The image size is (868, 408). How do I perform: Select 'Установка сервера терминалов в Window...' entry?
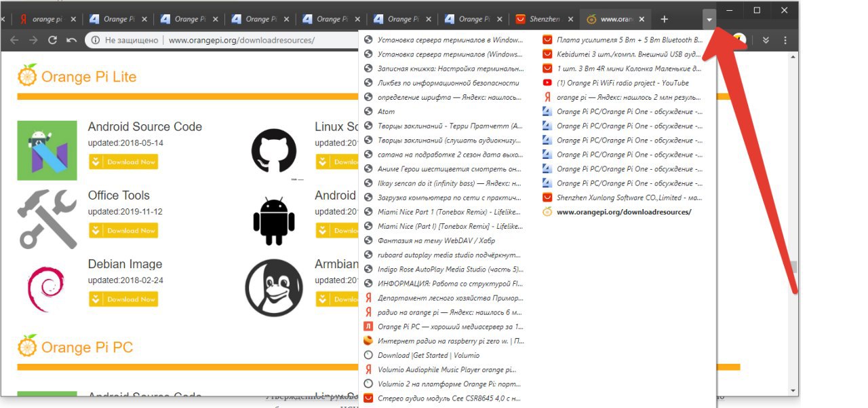(x=443, y=39)
